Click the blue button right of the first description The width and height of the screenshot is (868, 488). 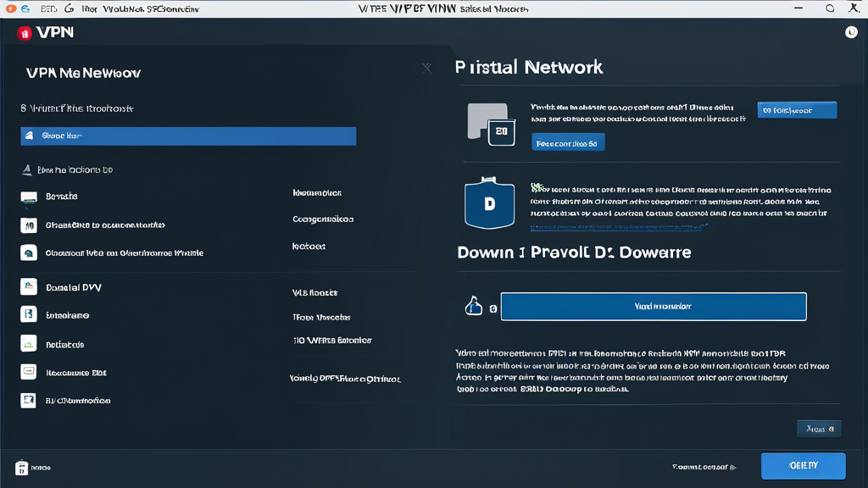pyautogui.click(x=797, y=110)
